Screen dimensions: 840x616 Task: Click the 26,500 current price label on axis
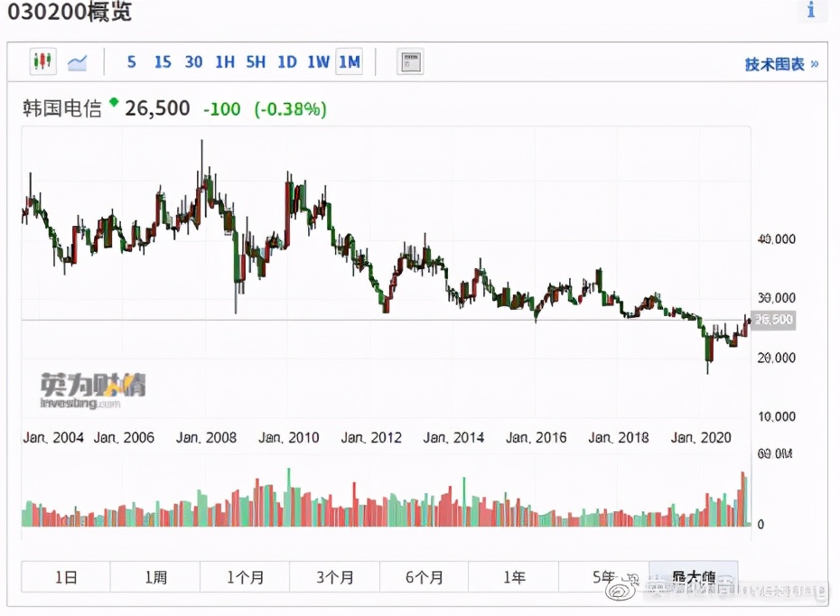point(773,320)
